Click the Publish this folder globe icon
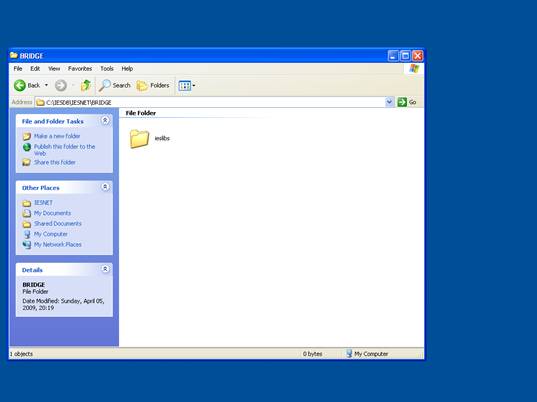Viewport: 537px width, 402px height. 27,147
